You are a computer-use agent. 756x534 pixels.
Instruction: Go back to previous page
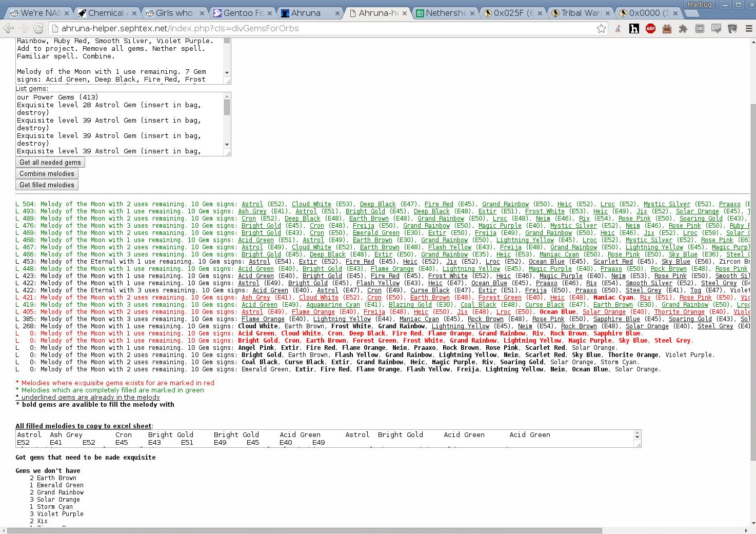click(9, 29)
